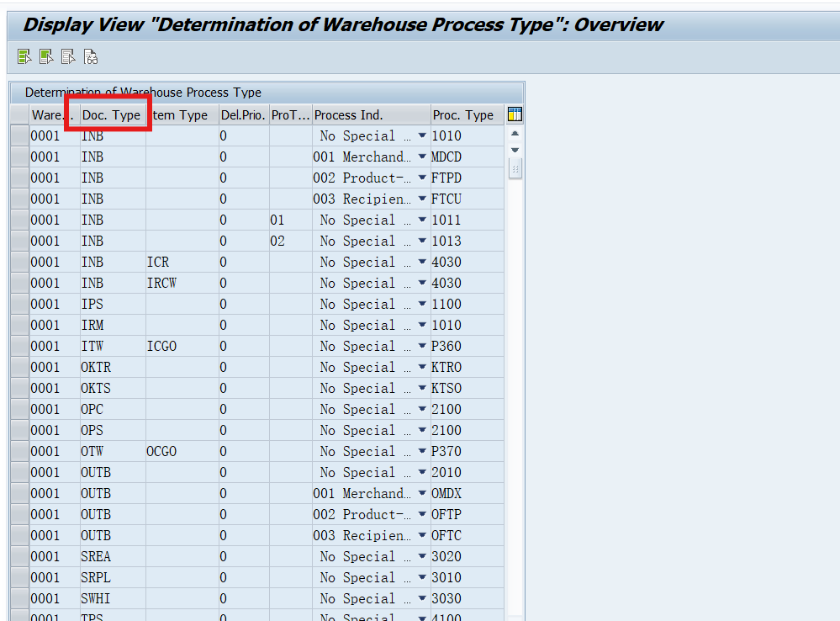The height and width of the screenshot is (621, 840).
Task: Click the Select Block toolbar icon
Action: (x=46, y=56)
